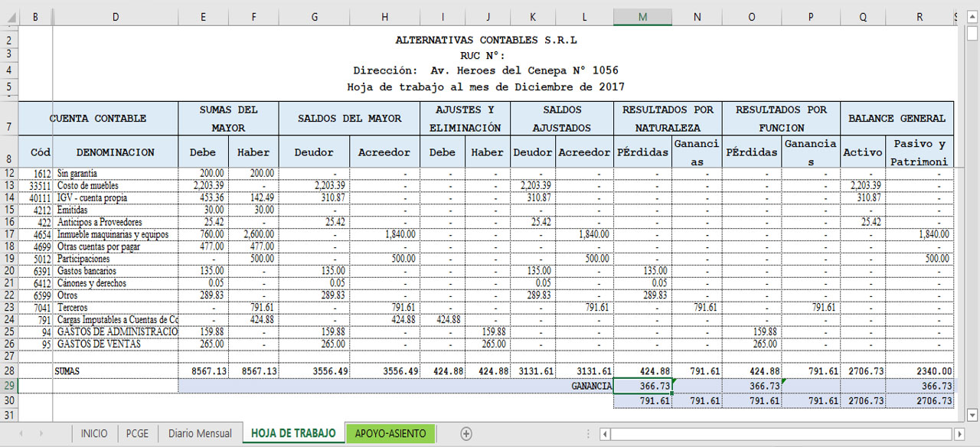Viewport: 980px width, 447px height.
Task: Click the New sheet plus icon
Action: (465, 433)
